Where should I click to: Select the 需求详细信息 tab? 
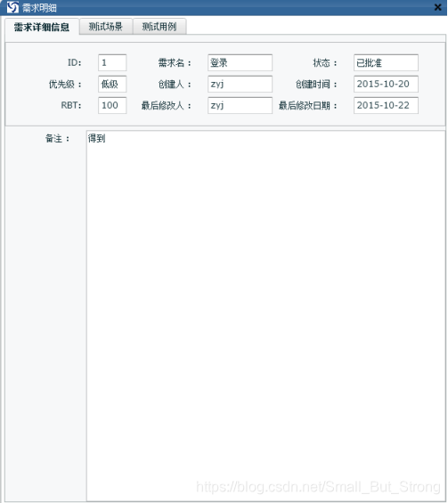[42, 27]
